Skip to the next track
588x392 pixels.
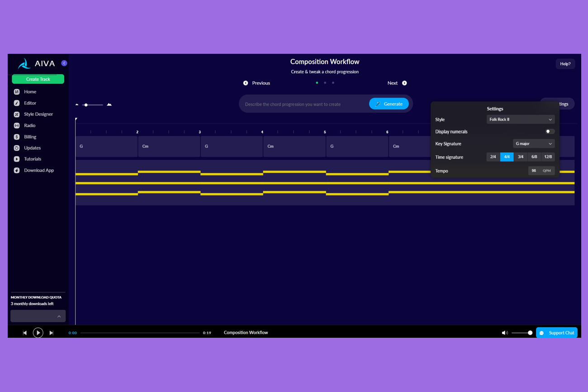click(x=51, y=333)
